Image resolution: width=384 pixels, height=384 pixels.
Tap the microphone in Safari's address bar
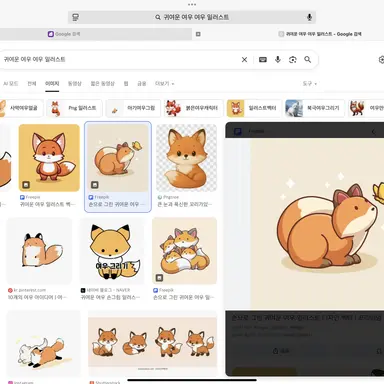309,17
